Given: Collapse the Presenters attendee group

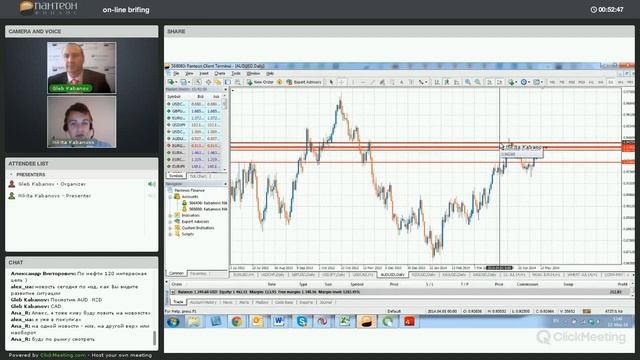Looking at the screenshot, I should click(11, 174).
